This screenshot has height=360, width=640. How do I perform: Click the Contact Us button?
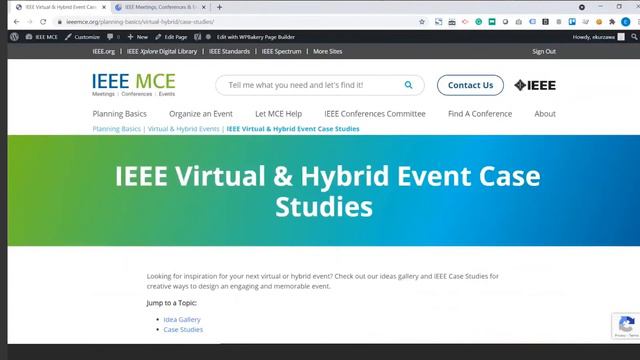(470, 85)
